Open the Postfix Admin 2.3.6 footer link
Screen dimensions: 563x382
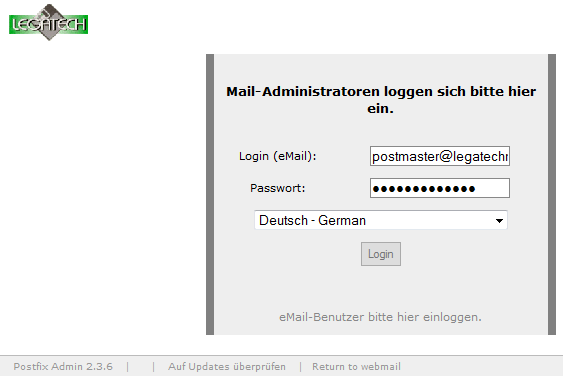(63, 367)
